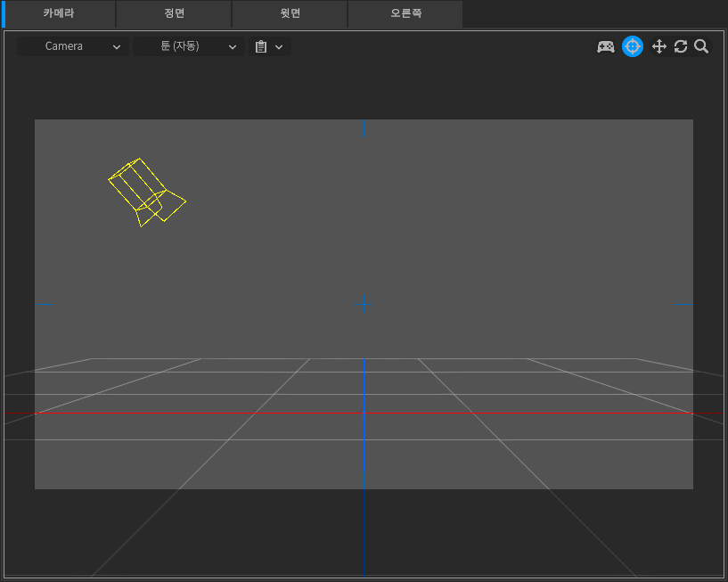The image size is (728, 582).
Task: Switch to the 정면 front view tab
Action: coord(174,13)
